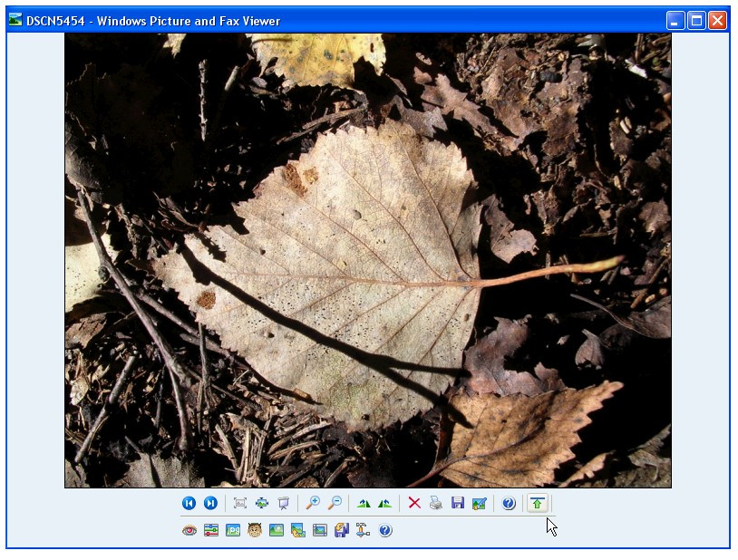Image resolution: width=738 pixels, height=560 pixels.
Task: Click the cartoon face icon
Action: pos(255,530)
